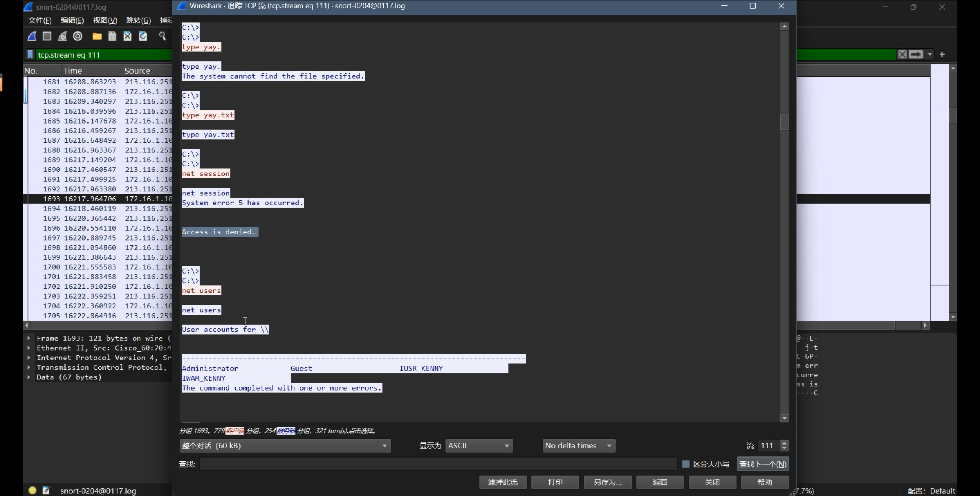Image resolution: width=980 pixels, height=496 pixels.
Task: Click the close capture file icon
Action: 127,36
